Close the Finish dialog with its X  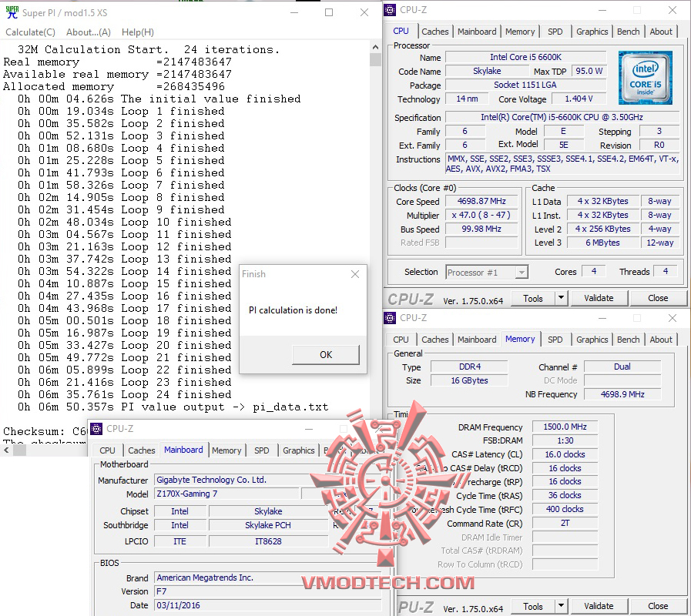355,274
